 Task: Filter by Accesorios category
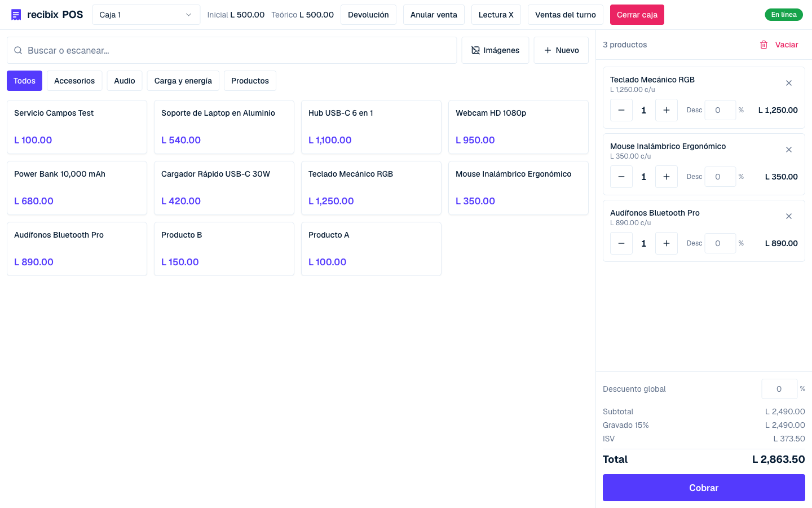coord(74,81)
